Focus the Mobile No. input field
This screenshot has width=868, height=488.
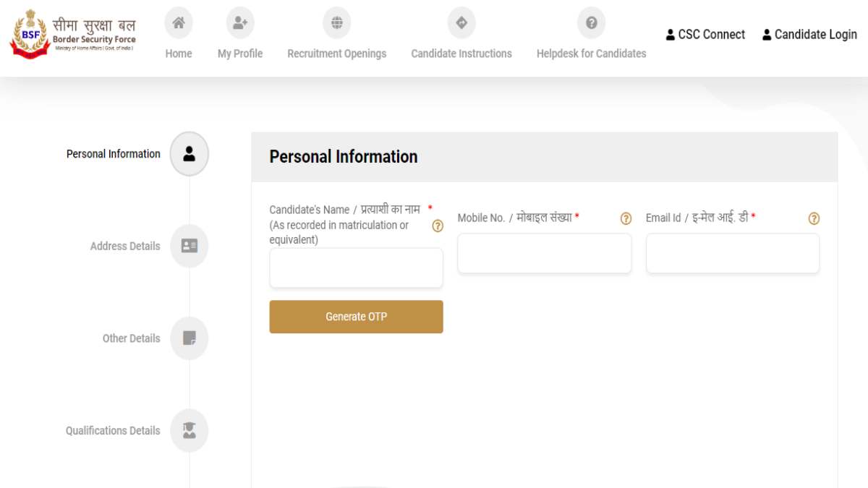coord(544,254)
